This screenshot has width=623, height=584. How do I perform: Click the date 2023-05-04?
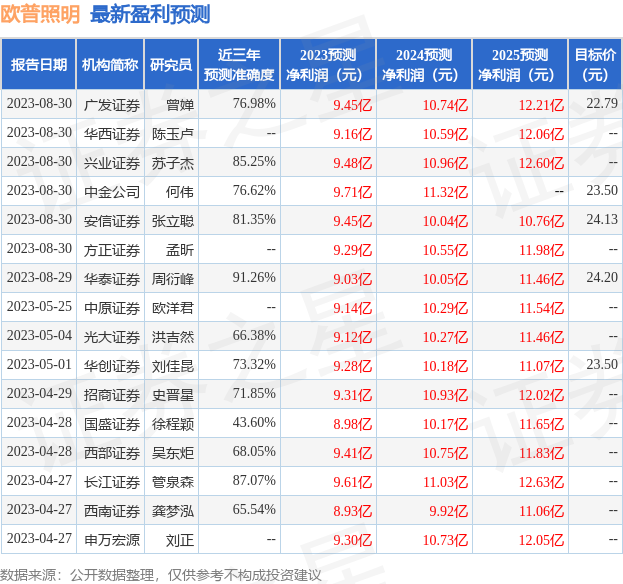(x=39, y=335)
